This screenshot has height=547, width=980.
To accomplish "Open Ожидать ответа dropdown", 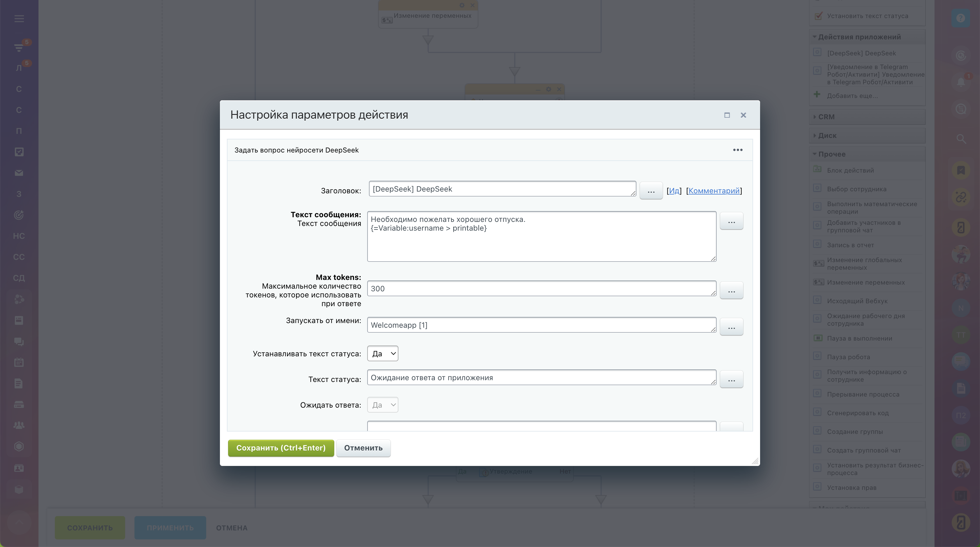I will click(382, 405).
